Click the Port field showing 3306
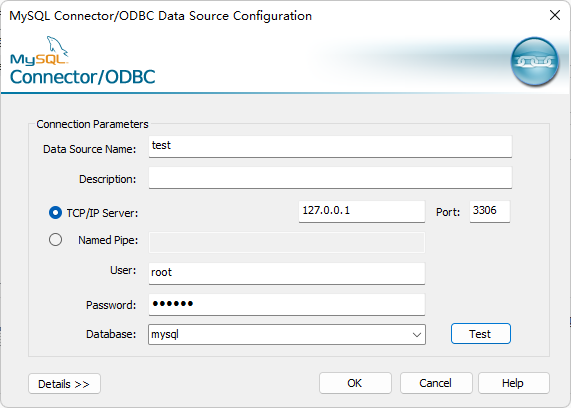 click(x=490, y=211)
